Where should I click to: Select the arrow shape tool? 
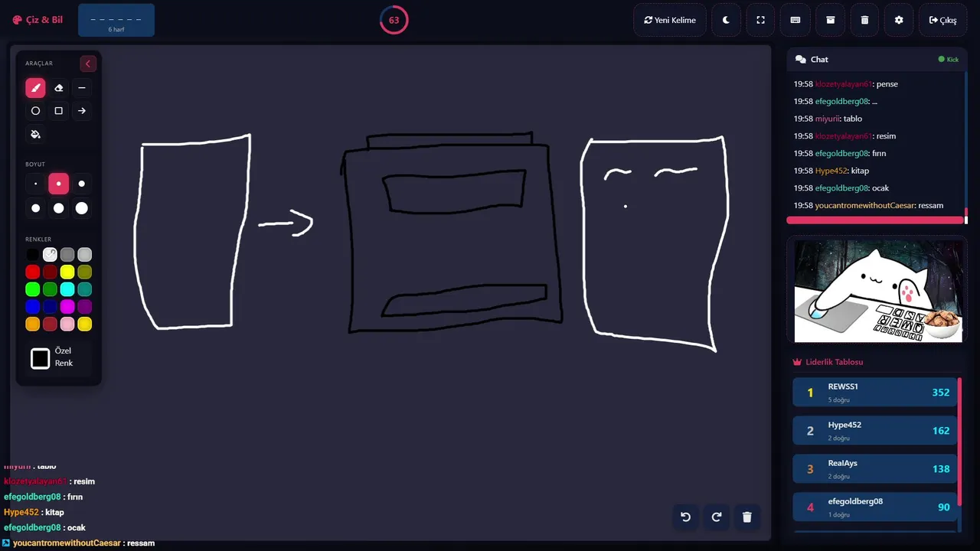[81, 111]
